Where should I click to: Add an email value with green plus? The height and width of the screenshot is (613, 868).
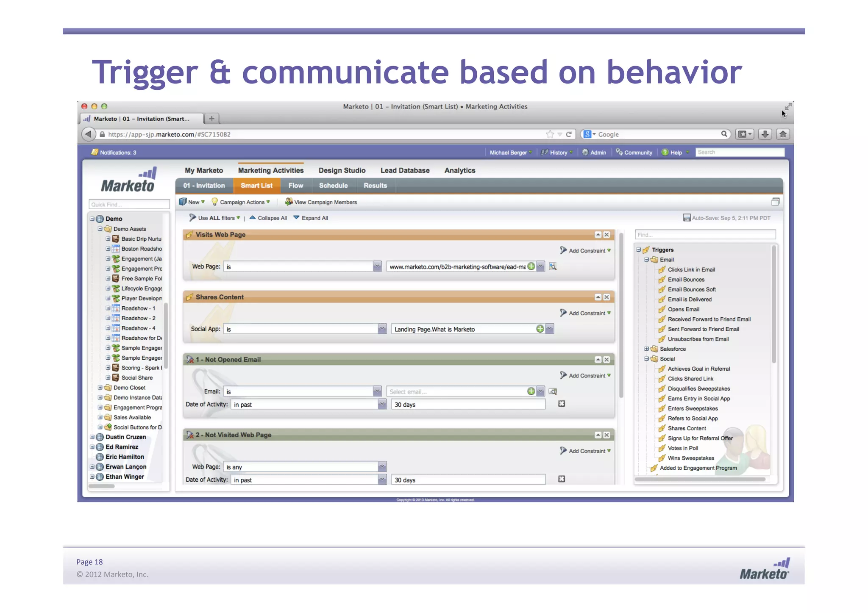click(531, 391)
